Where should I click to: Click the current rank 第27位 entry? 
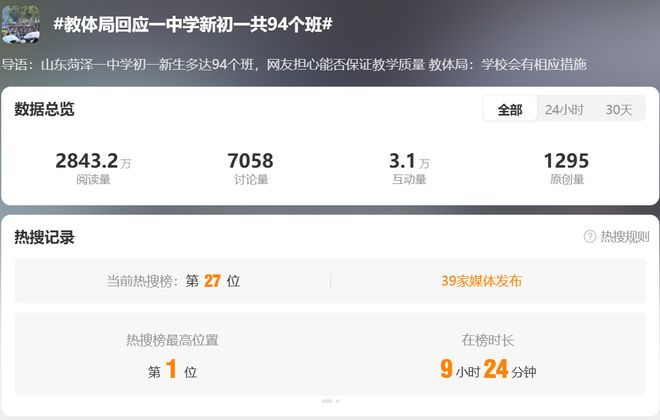[173, 281]
